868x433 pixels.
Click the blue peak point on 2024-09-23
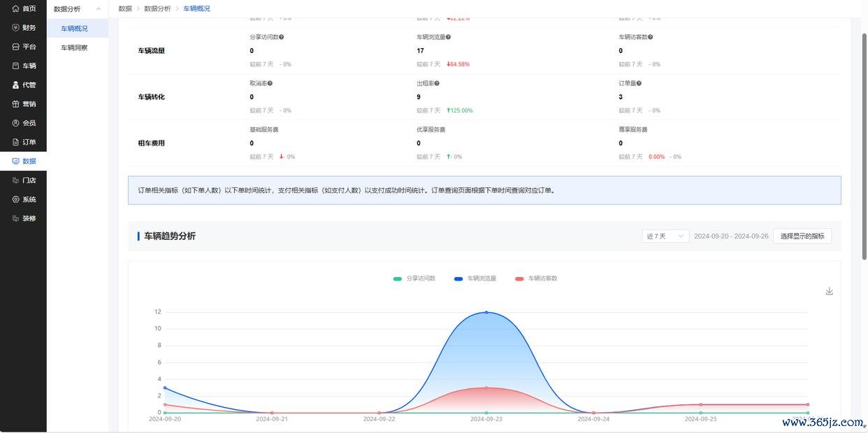coord(486,312)
